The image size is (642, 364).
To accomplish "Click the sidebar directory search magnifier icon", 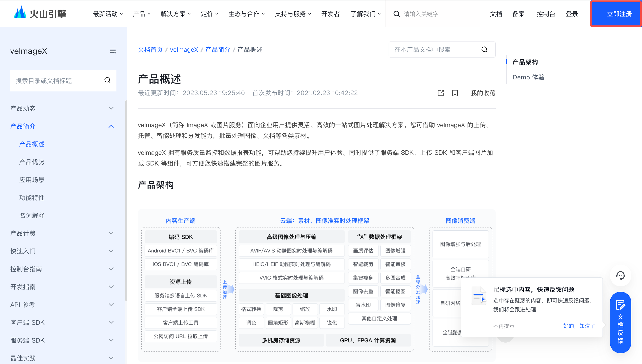I will (108, 80).
